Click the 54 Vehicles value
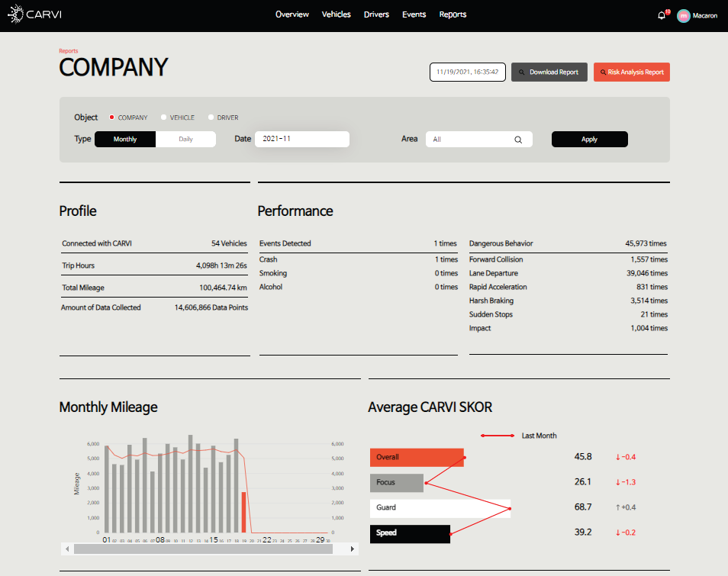Viewport: 728px width, 576px height. (x=229, y=243)
